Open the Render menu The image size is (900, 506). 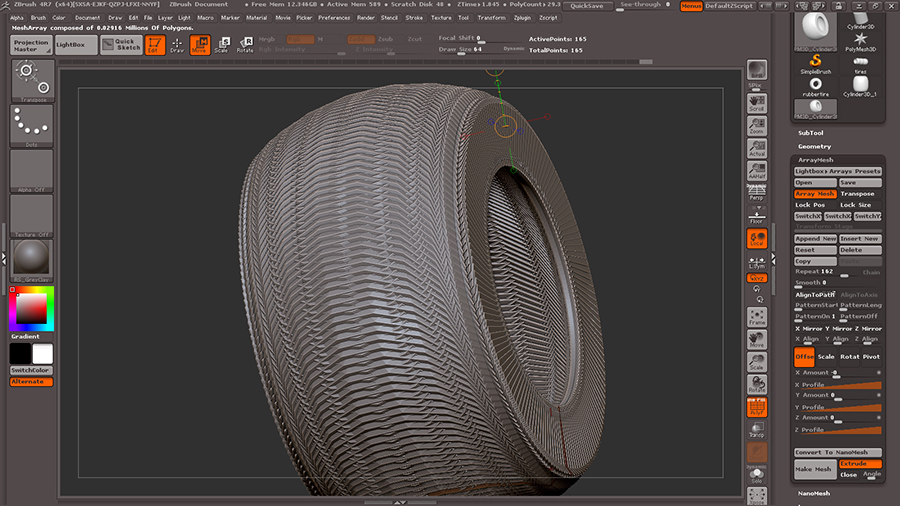[366, 17]
